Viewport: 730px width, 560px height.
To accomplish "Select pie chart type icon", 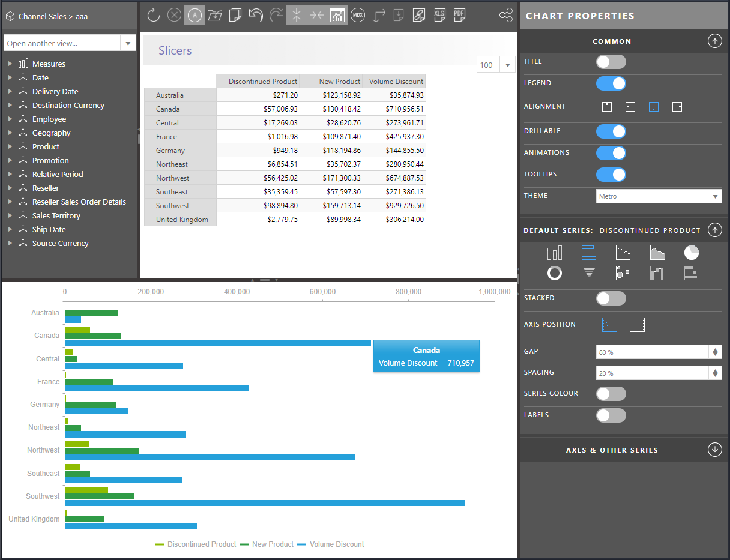I will point(691,253).
